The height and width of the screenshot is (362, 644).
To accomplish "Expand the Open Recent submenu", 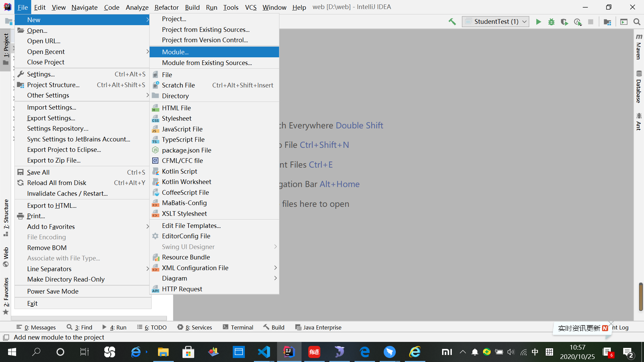I will point(46,52).
